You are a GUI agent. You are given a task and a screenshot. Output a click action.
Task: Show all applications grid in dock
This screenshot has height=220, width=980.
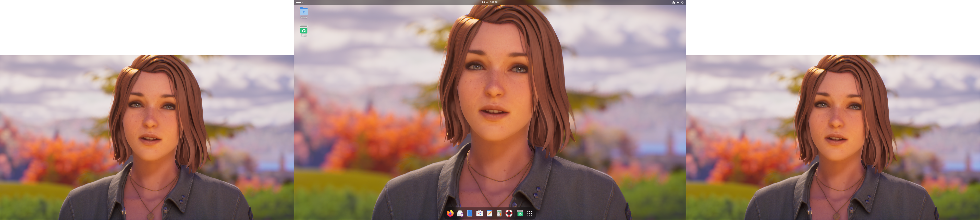[530, 213]
